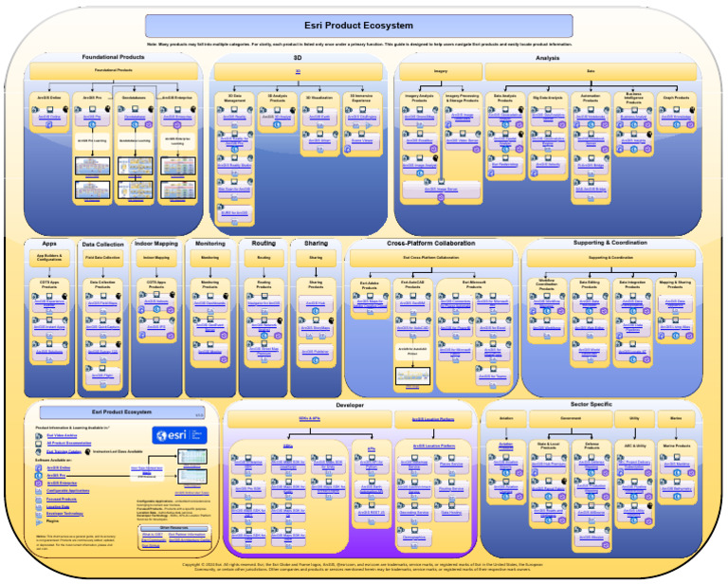
Task: Click the plugin arrow icon under ArcGIS CityEngine
Action: point(369,125)
